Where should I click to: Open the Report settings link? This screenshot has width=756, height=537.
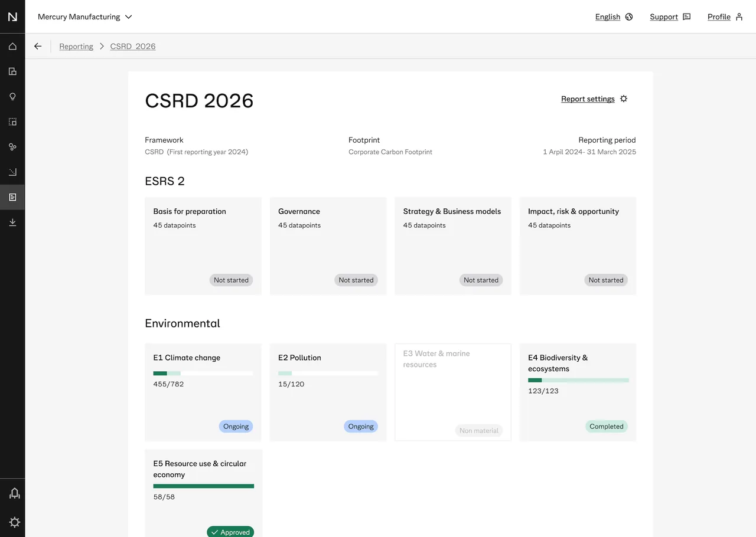point(588,99)
